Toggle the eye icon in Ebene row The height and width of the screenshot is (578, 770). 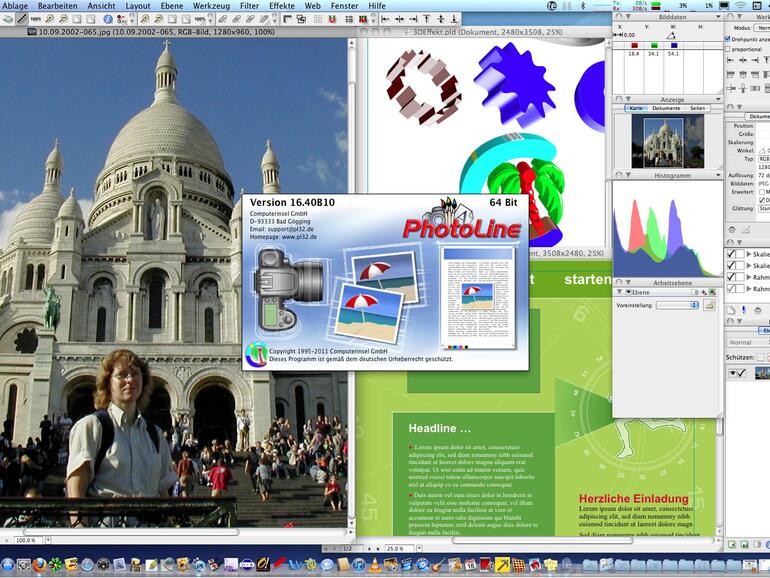[x=629, y=292]
